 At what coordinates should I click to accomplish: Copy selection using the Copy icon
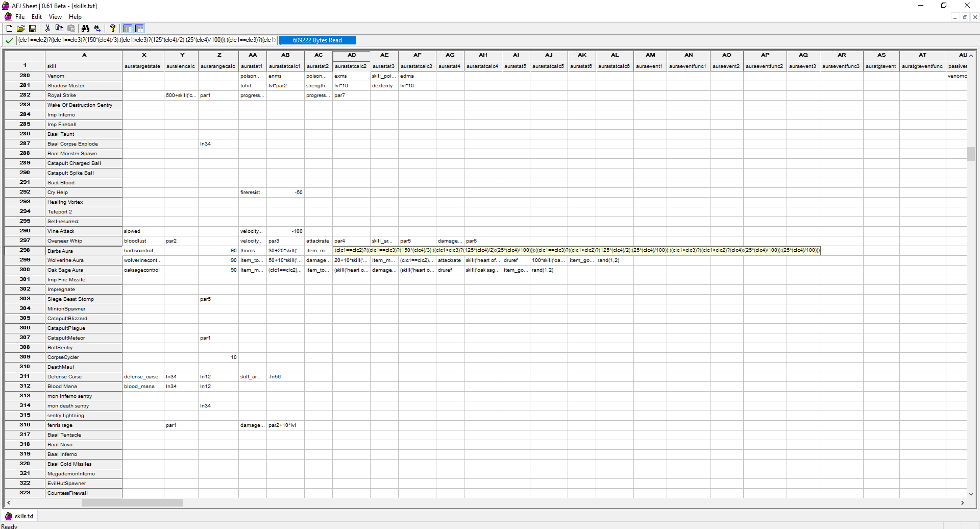coord(59,29)
